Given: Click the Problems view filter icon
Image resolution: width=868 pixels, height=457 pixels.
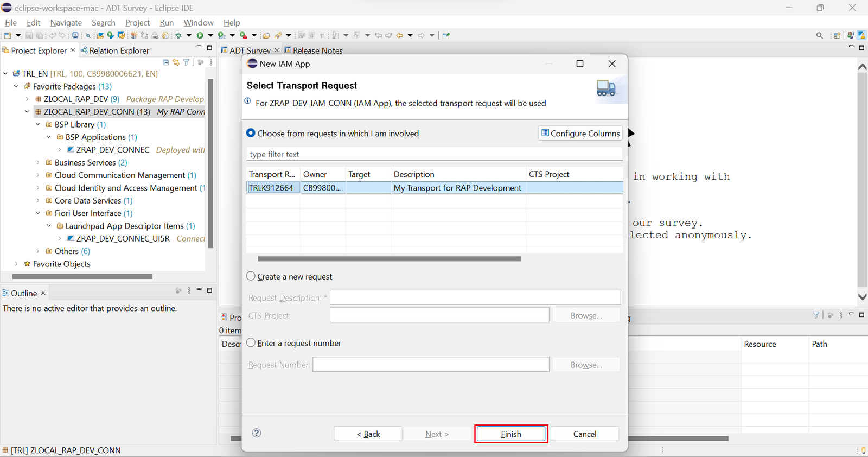Looking at the screenshot, I should click(816, 315).
